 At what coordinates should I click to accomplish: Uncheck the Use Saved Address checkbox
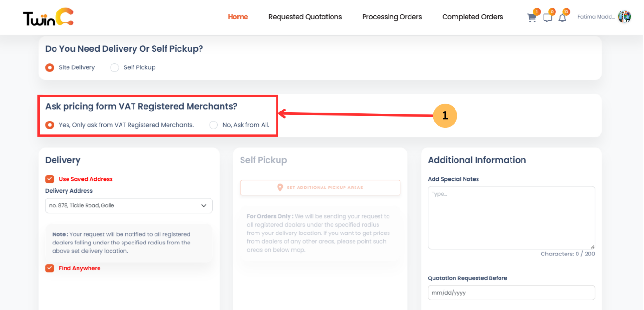pyautogui.click(x=50, y=179)
